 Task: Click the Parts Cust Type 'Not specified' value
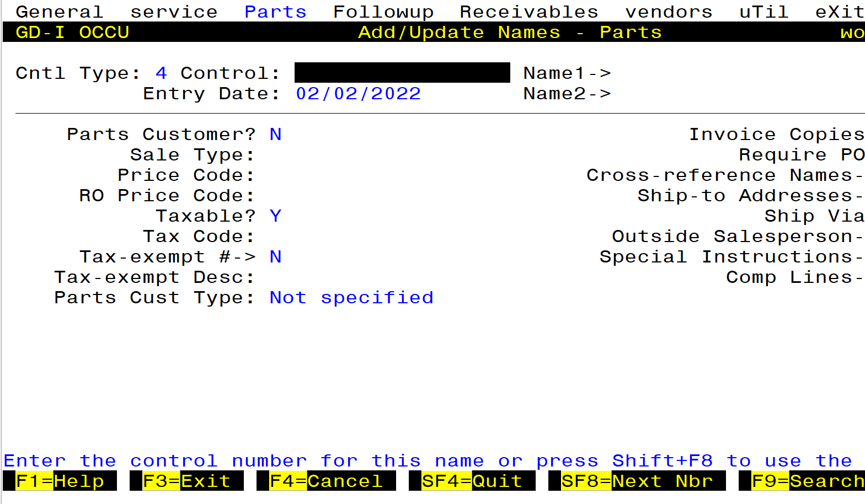[x=351, y=297]
